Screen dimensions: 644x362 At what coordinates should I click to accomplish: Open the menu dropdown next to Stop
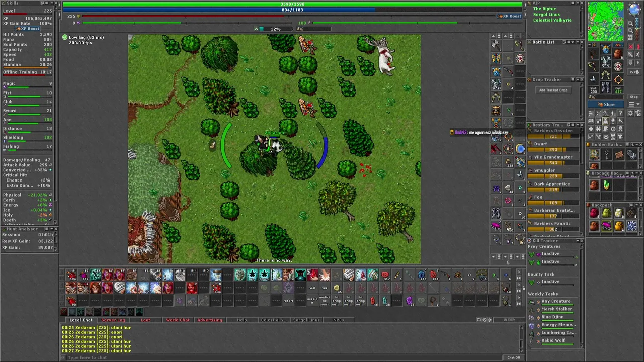634,104
